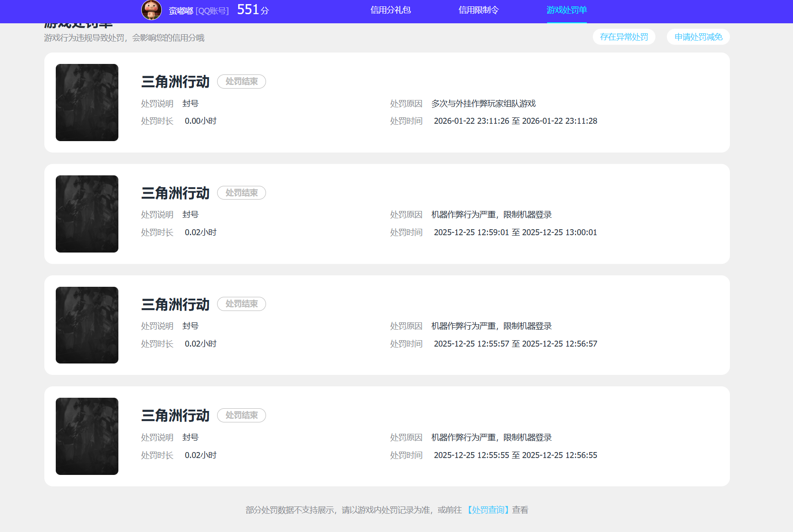Click the 存在异常处罚 button
793x532 pixels.
624,37
